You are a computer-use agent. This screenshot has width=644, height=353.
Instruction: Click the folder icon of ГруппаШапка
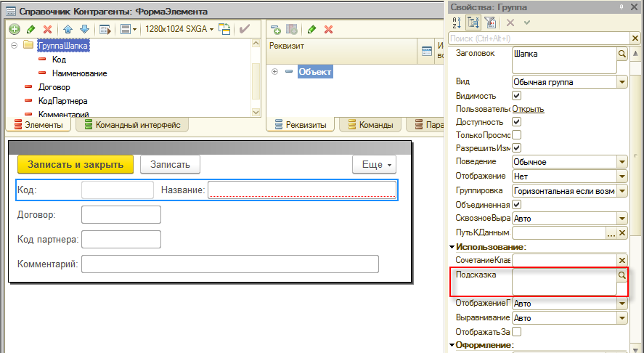pos(28,45)
